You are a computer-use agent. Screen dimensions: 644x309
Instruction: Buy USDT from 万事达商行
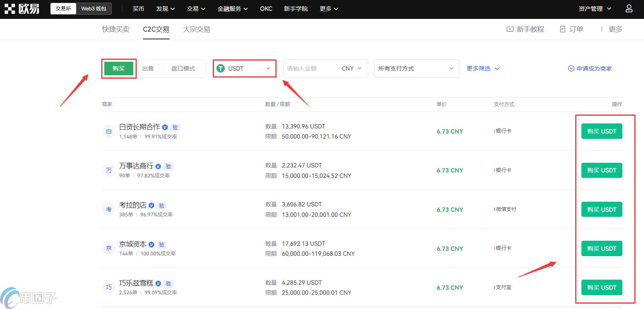point(602,170)
